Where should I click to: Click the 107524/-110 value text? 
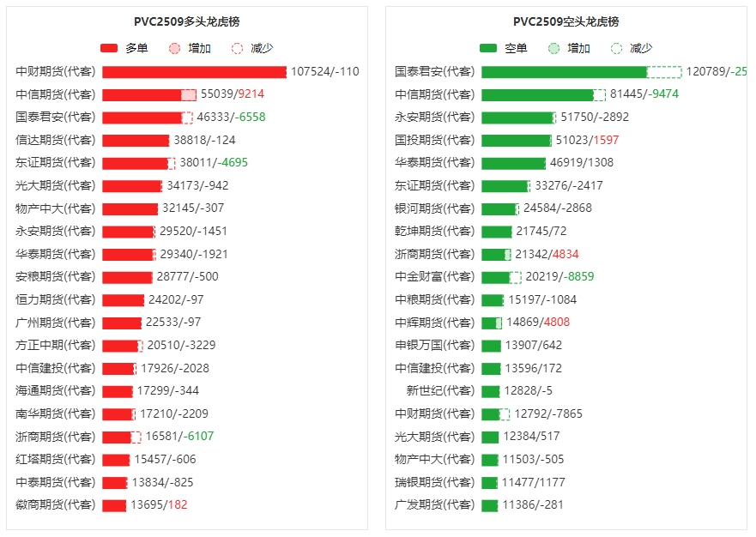pos(325,72)
